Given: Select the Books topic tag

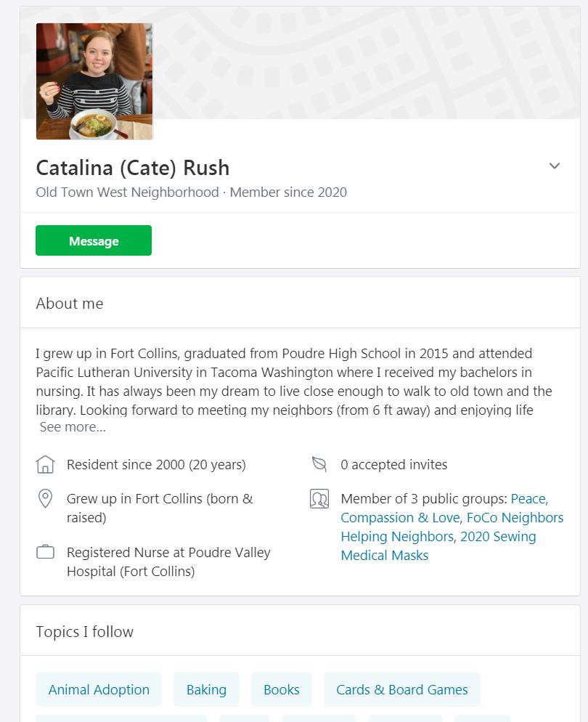Looking at the screenshot, I should point(282,690).
